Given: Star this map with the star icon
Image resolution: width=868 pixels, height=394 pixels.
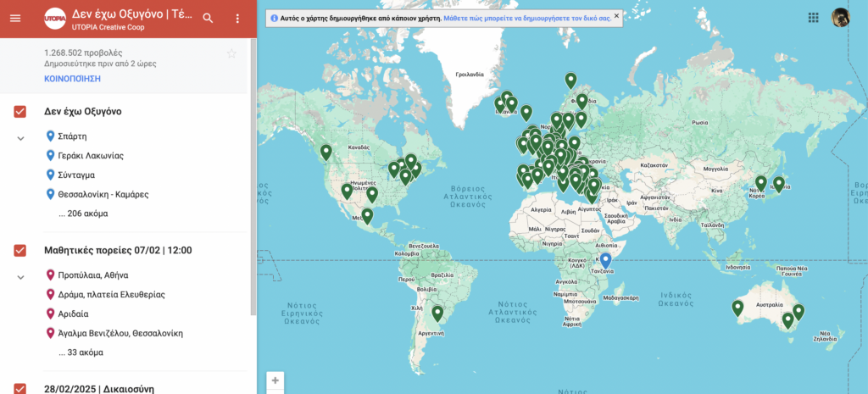Looking at the screenshot, I should [231, 54].
